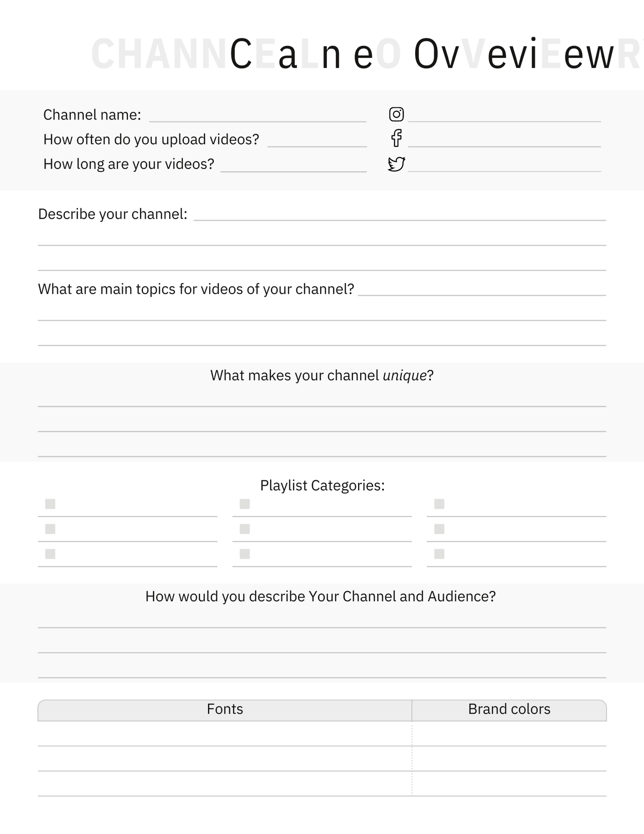This screenshot has width=644, height=834.
Task: Check the top checkbox in left playlist column
Action: (50, 504)
